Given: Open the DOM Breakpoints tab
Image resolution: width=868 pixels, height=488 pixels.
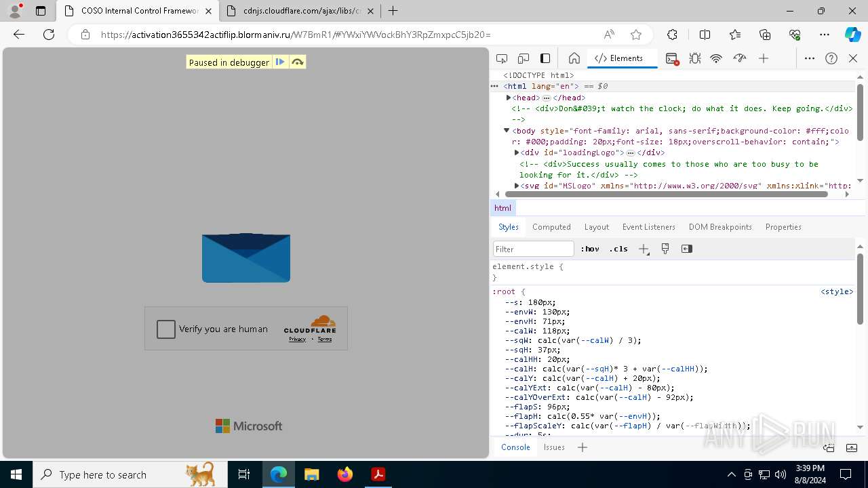Looking at the screenshot, I should click(x=720, y=227).
